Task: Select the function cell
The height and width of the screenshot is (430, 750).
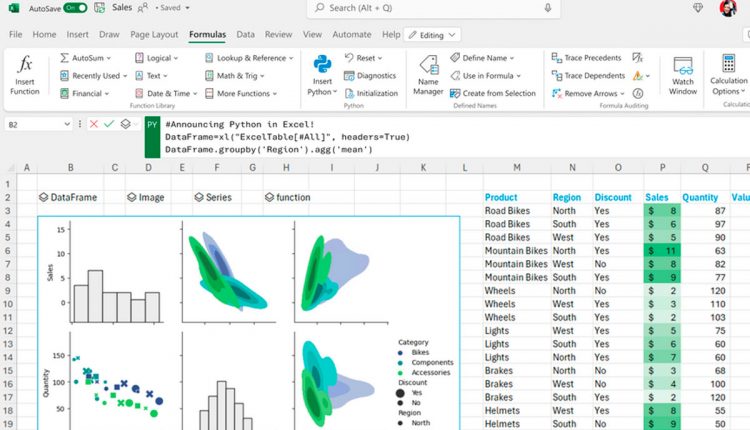Action: (x=286, y=197)
